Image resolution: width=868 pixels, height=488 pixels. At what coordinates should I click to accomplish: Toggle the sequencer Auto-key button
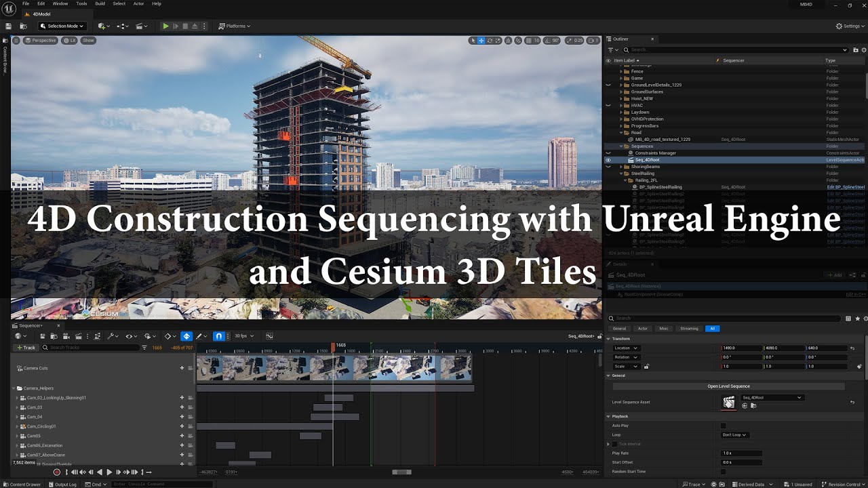[x=186, y=336]
